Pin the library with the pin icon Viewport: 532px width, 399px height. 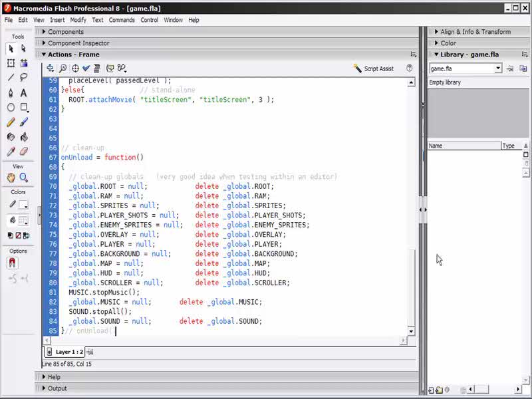pyautogui.click(x=510, y=68)
